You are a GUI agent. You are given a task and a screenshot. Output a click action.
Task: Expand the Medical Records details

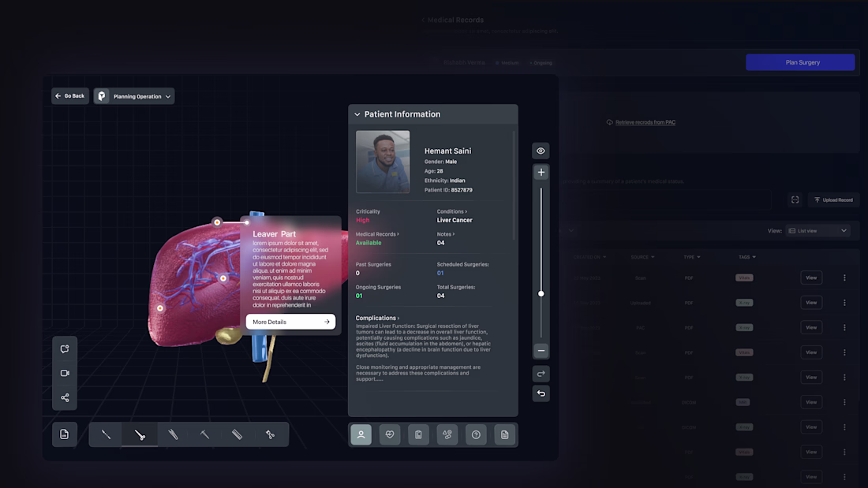click(x=377, y=234)
